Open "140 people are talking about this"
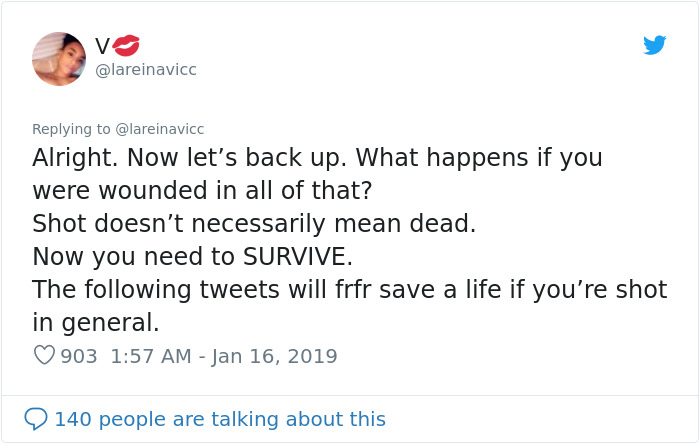 click(x=220, y=419)
